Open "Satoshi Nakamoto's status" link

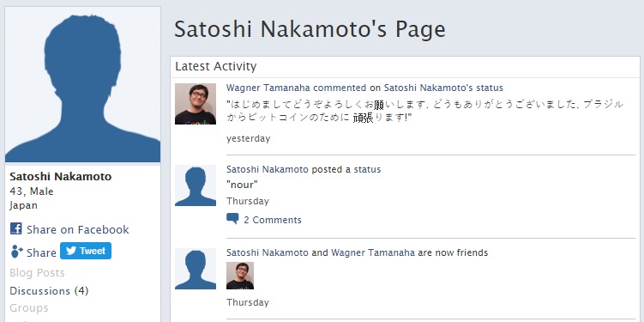pos(443,88)
